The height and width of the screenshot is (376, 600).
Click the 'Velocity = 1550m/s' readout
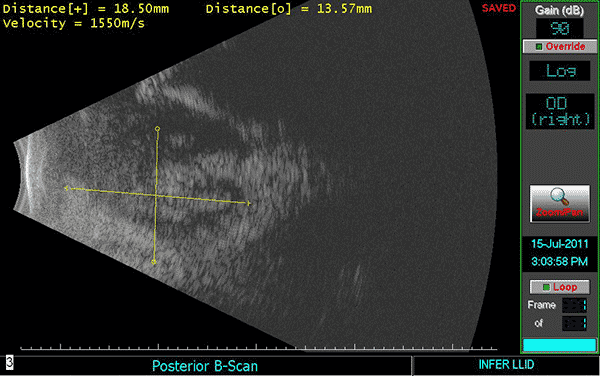[x=74, y=23]
